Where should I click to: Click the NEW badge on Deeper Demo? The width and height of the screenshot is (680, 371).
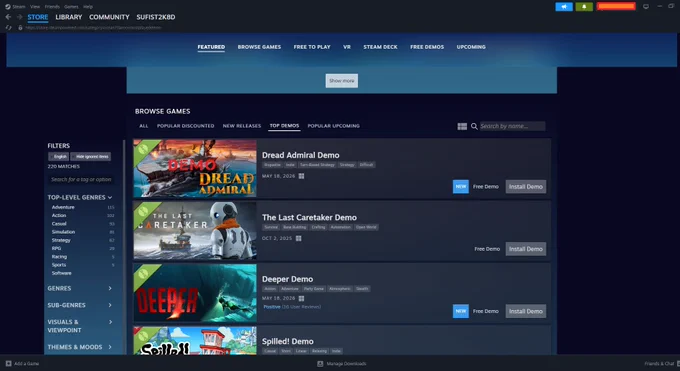461,311
